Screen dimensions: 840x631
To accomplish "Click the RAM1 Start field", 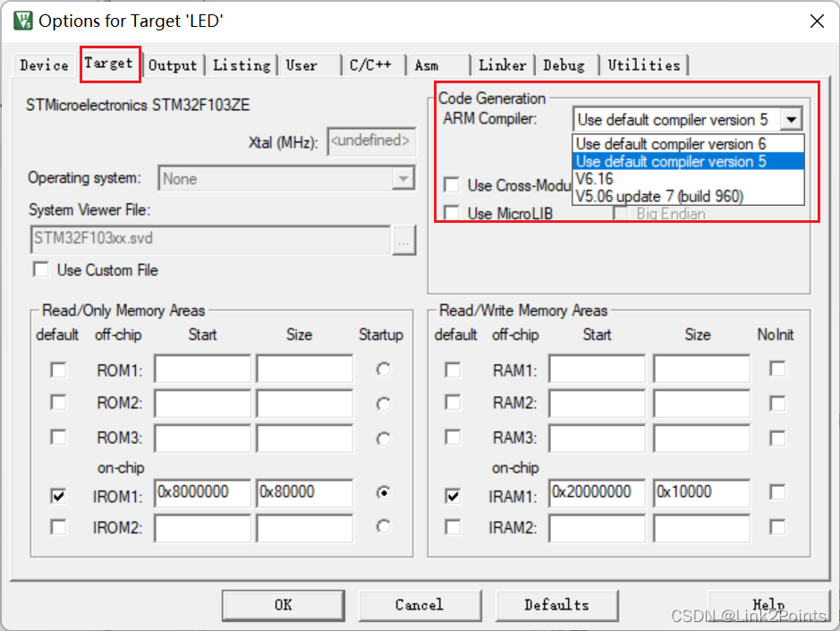I will pyautogui.click(x=597, y=368).
